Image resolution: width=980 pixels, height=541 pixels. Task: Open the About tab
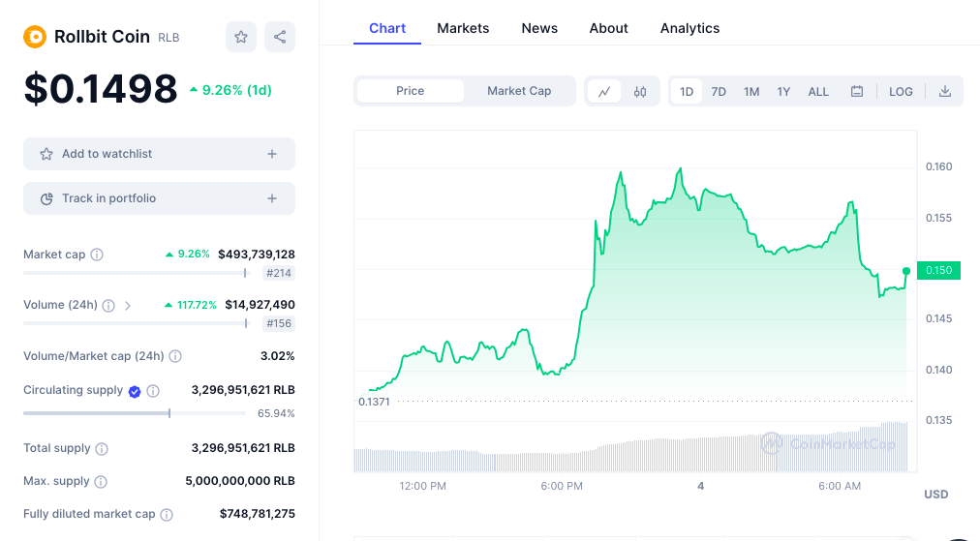coord(609,28)
